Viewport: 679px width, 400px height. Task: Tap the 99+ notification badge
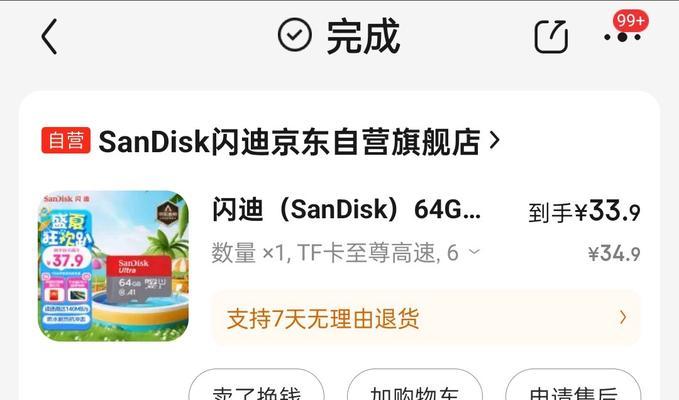point(630,20)
